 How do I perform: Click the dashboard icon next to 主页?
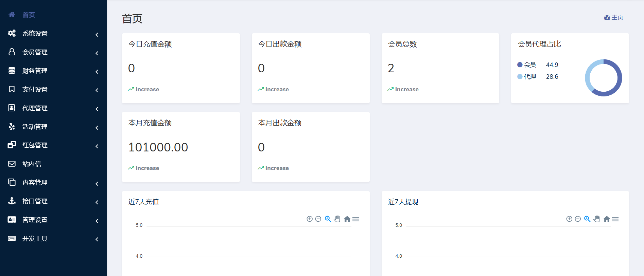click(607, 17)
